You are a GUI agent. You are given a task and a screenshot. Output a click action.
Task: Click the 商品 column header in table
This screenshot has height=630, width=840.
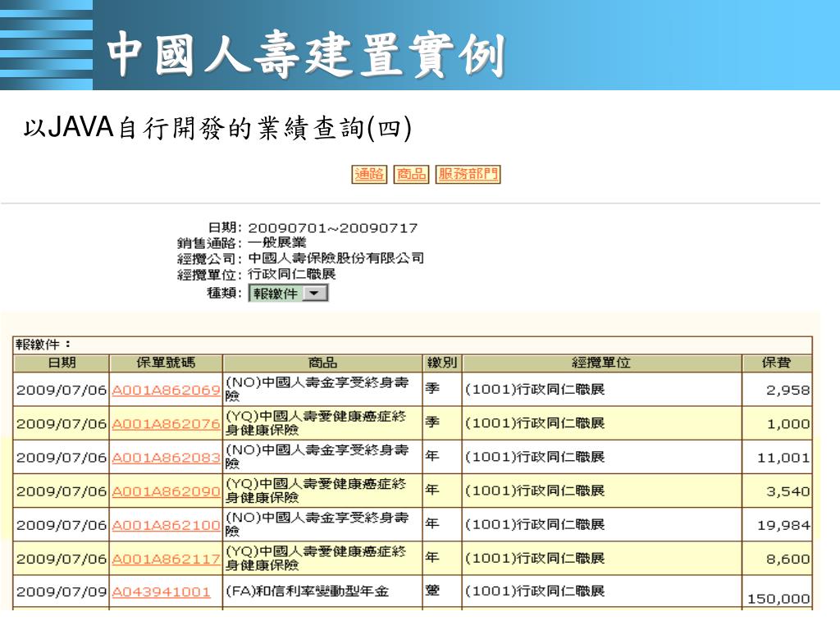pyautogui.click(x=322, y=363)
